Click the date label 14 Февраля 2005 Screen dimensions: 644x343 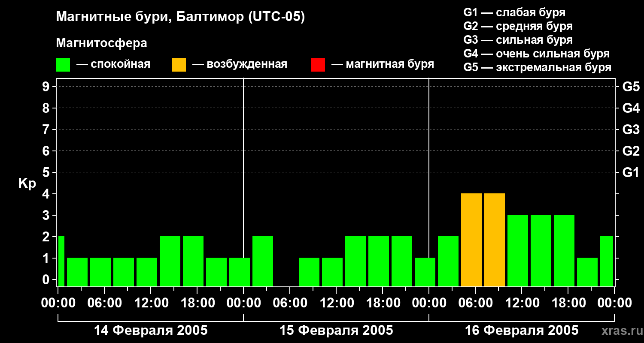click(x=151, y=331)
